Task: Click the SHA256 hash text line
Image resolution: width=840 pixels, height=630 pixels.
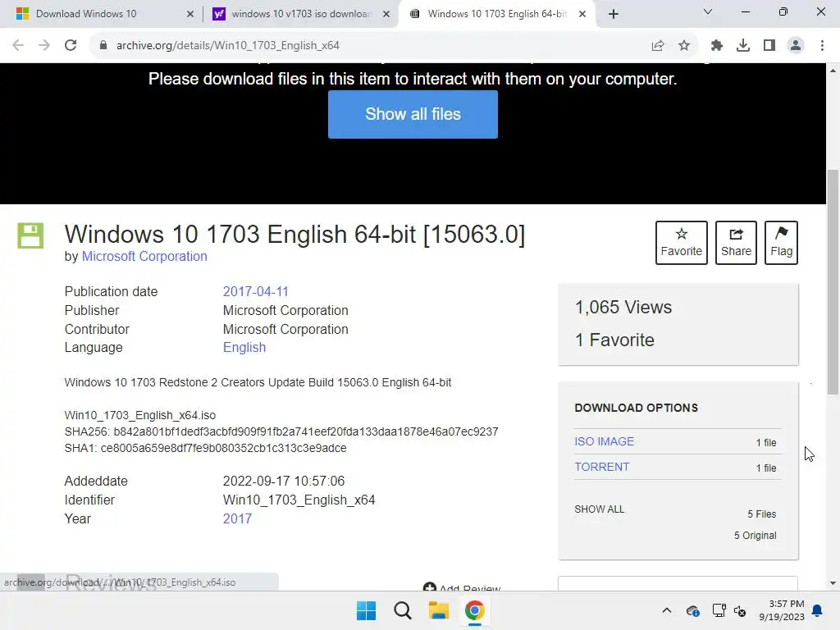Action: pyautogui.click(x=281, y=431)
